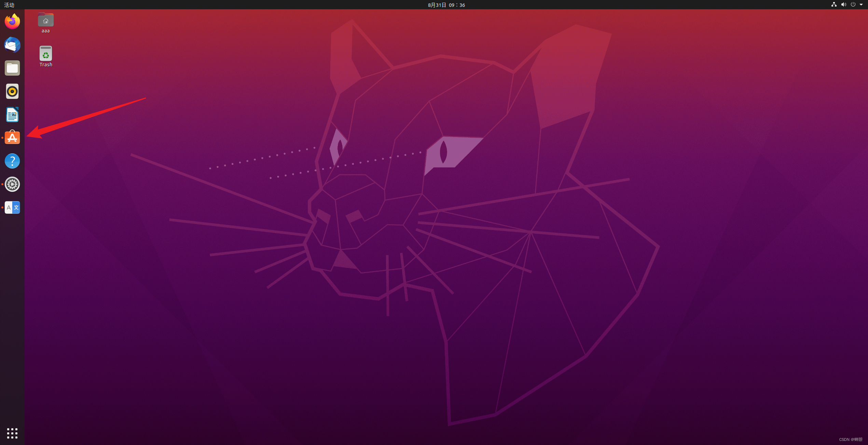Open the Help question-mark icon

click(12, 161)
